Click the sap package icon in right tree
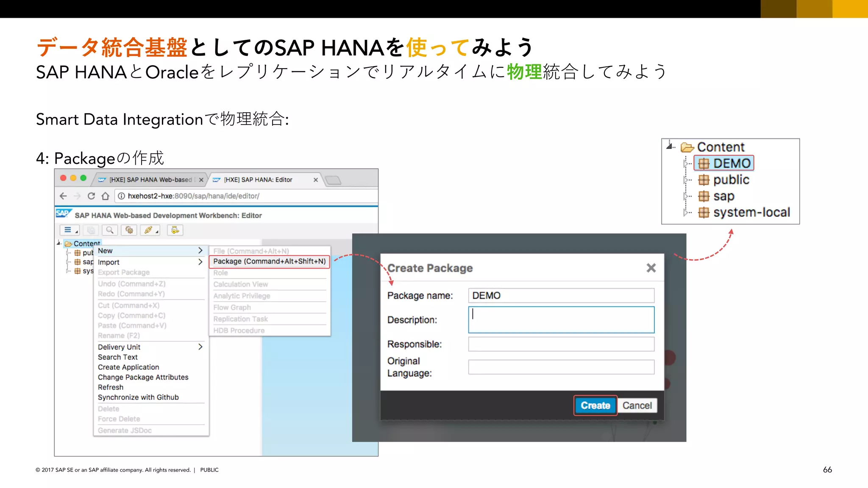Viewport: 868px width, 488px height. click(x=704, y=196)
